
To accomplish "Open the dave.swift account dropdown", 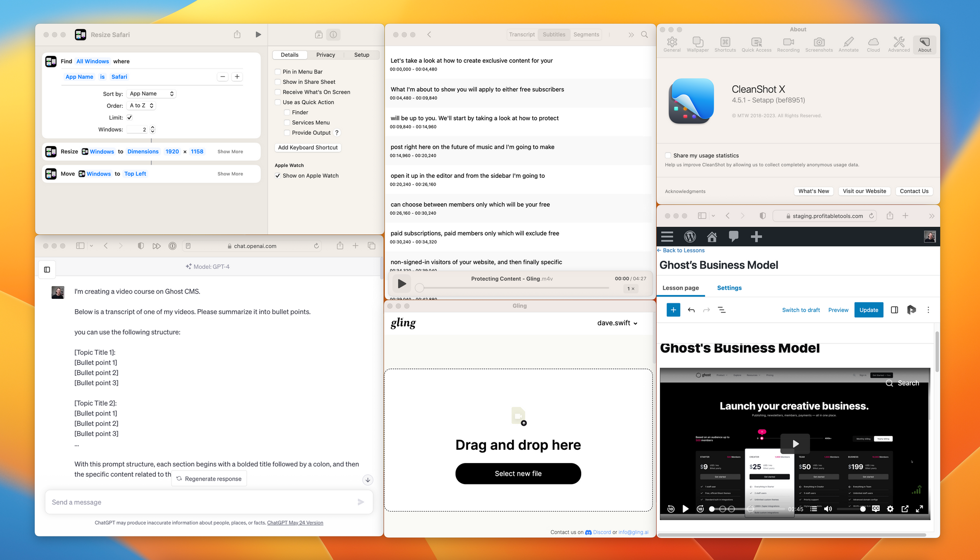I will point(617,323).
